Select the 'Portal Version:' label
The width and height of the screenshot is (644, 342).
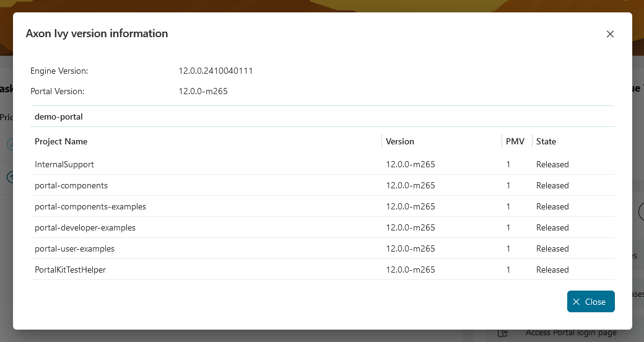tap(58, 91)
